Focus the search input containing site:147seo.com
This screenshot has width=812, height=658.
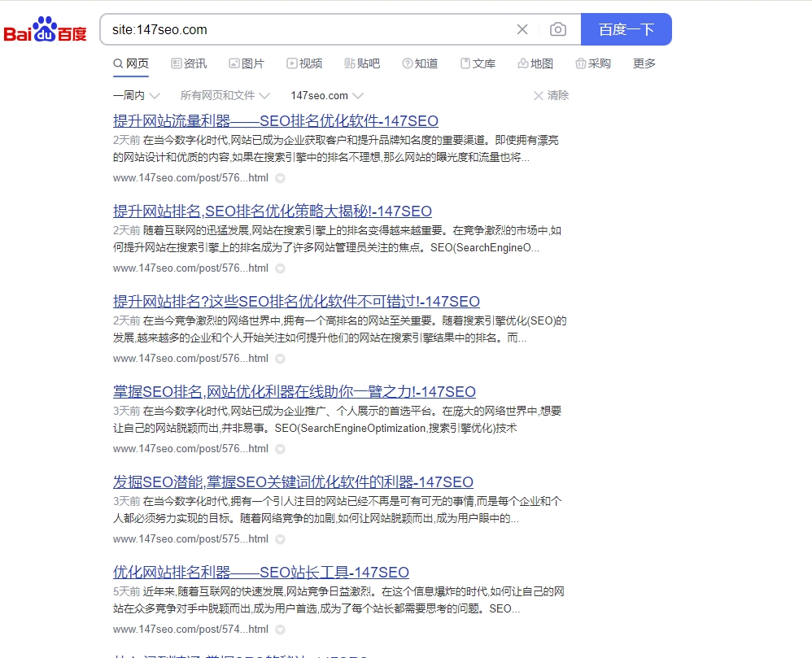[311, 29]
